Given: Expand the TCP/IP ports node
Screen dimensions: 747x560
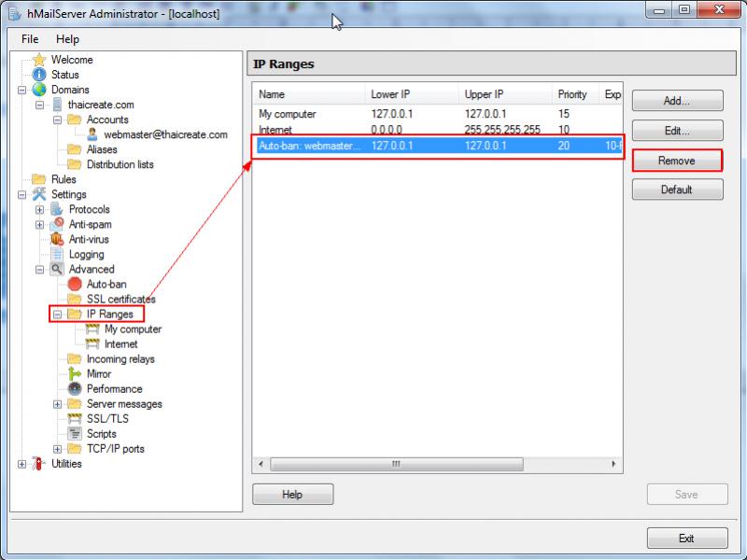Looking at the screenshot, I should click(x=58, y=449).
